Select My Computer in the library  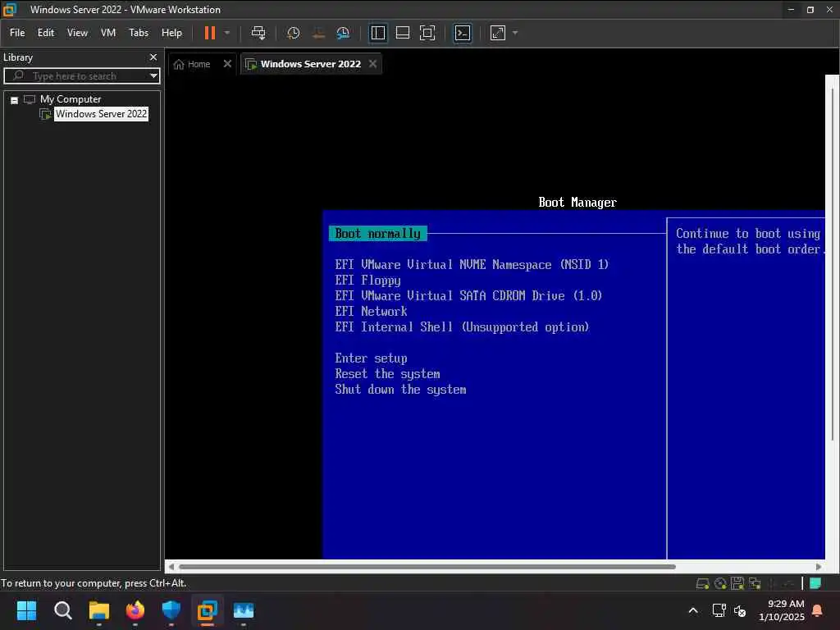pyautogui.click(x=71, y=99)
